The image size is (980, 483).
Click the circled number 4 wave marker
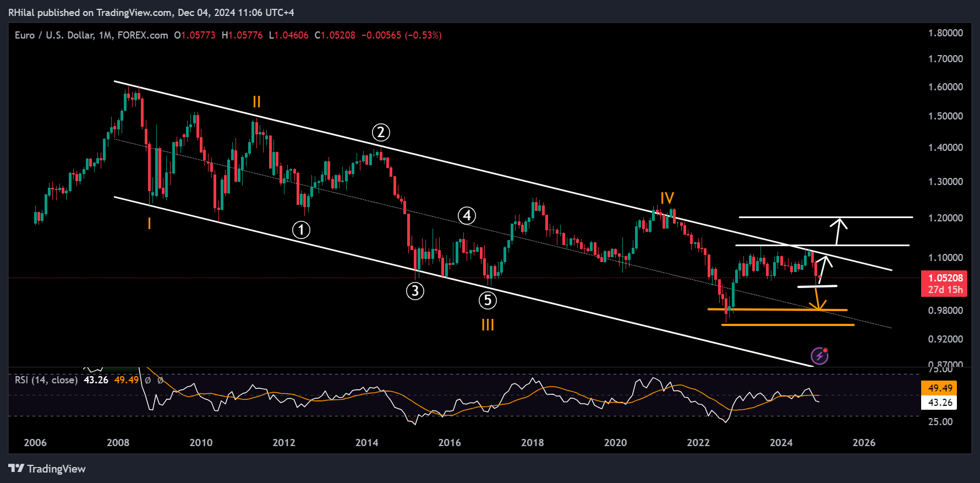(x=467, y=215)
